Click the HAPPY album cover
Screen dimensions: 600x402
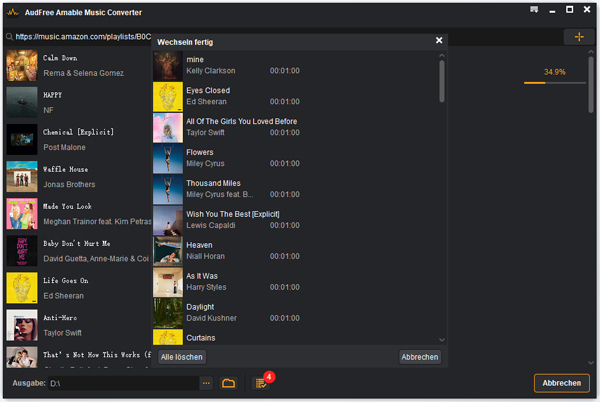(22, 103)
